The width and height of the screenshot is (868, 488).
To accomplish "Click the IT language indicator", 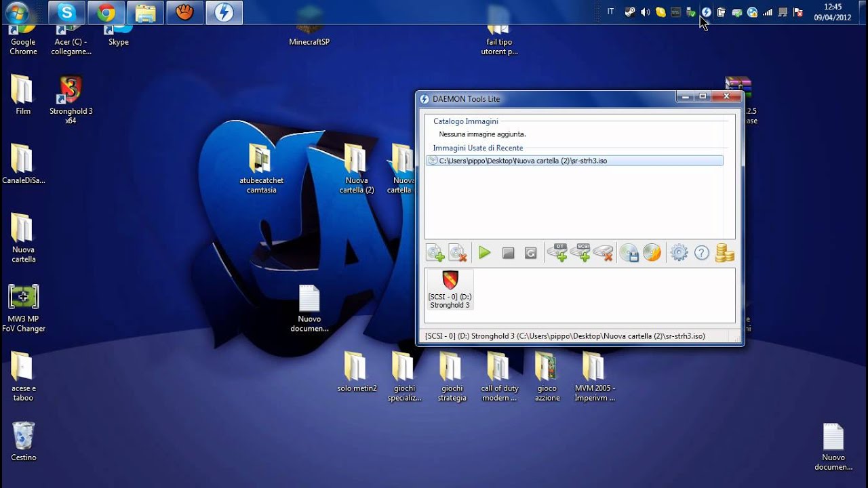I will (610, 12).
